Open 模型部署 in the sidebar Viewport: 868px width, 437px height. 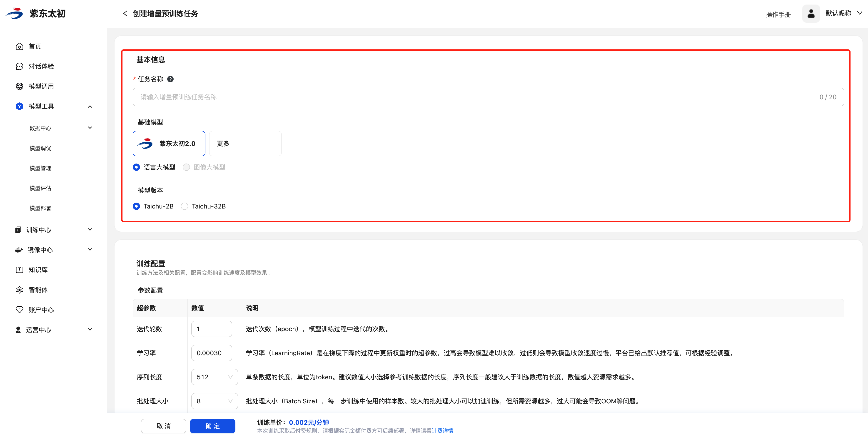tap(40, 208)
